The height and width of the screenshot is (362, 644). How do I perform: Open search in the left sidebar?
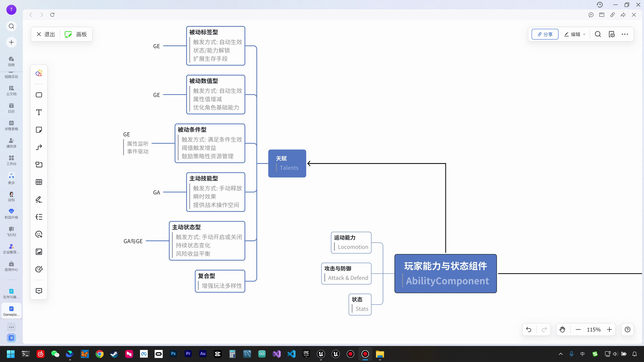point(11,26)
